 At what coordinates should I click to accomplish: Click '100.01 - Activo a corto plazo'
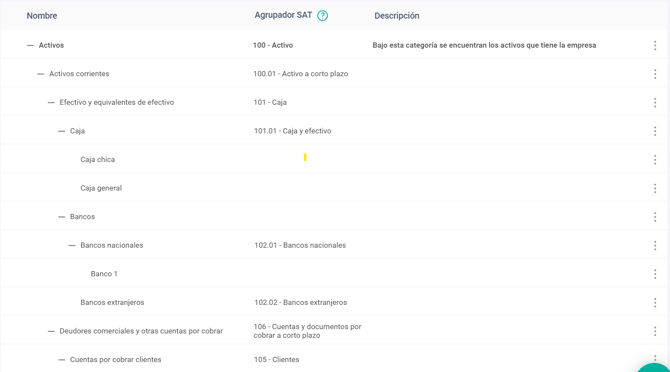click(300, 74)
